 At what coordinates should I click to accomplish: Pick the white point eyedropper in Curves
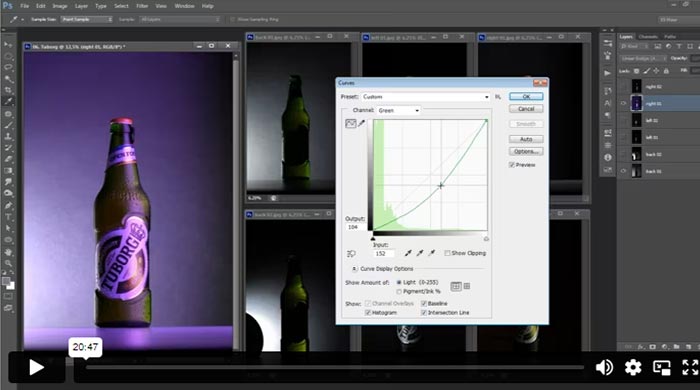(432, 253)
